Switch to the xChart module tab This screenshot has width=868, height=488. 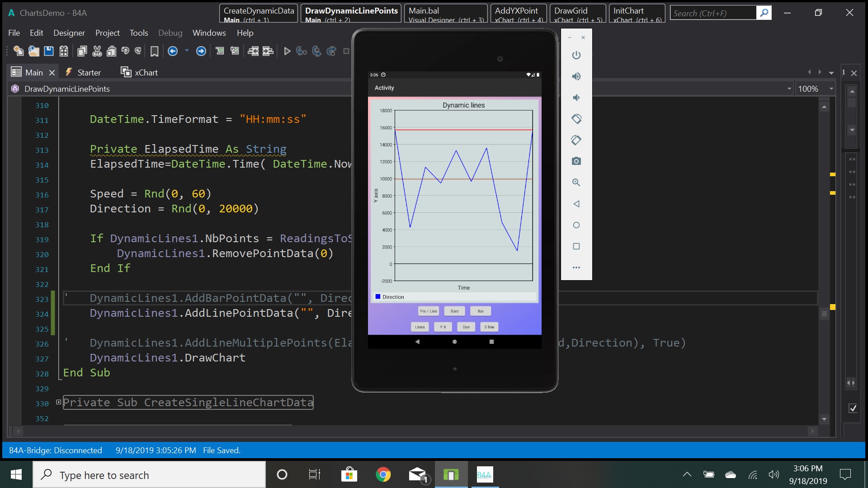(139, 72)
